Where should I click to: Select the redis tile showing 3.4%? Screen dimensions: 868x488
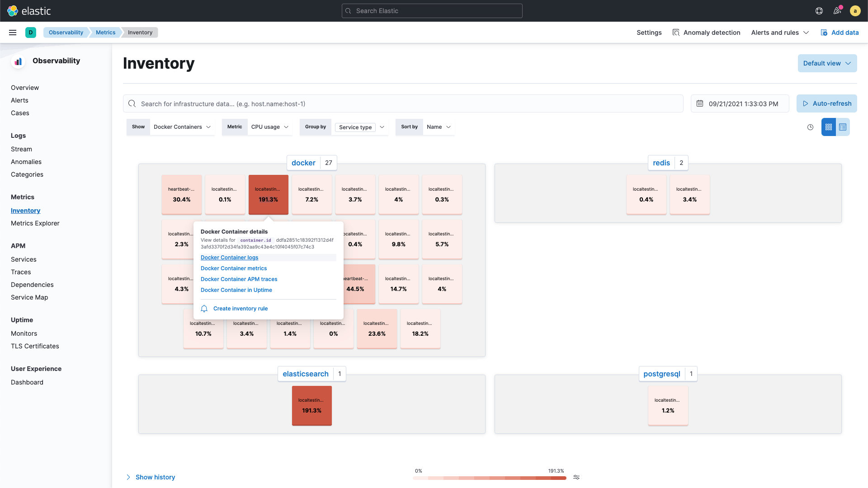[690, 195]
